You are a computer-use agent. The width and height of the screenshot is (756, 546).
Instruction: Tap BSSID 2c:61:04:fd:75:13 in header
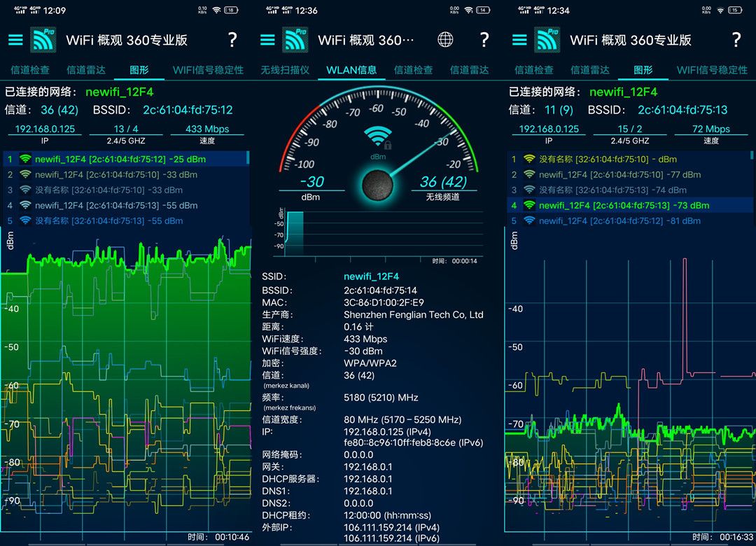pos(682,110)
